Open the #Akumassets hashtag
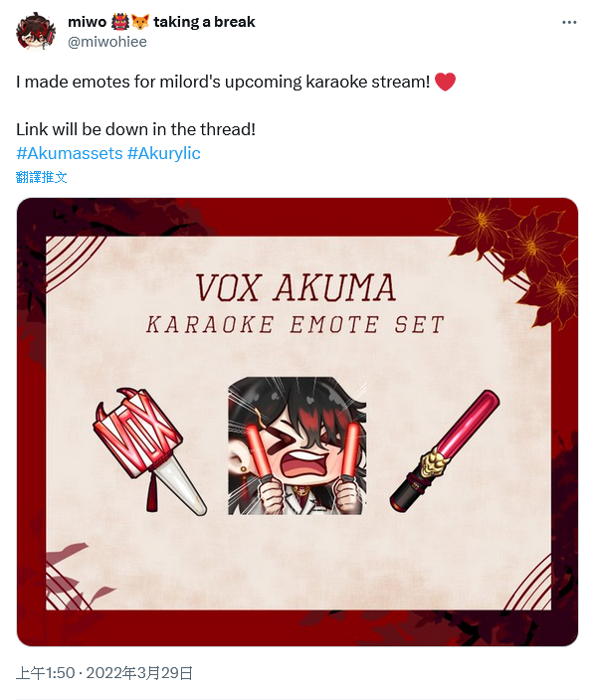 pyautogui.click(x=70, y=153)
